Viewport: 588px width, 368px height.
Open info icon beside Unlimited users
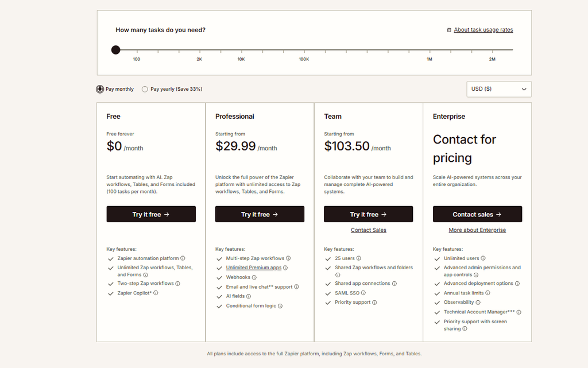tap(483, 258)
